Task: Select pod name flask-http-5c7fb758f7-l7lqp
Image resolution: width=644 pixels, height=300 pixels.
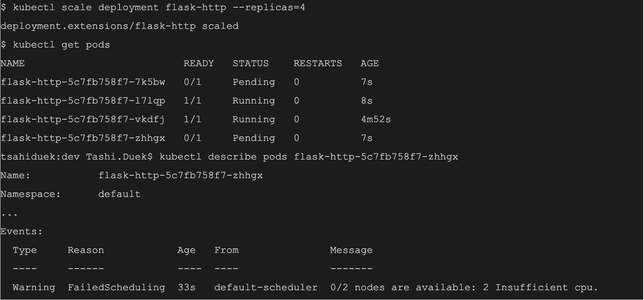Action: (x=83, y=101)
